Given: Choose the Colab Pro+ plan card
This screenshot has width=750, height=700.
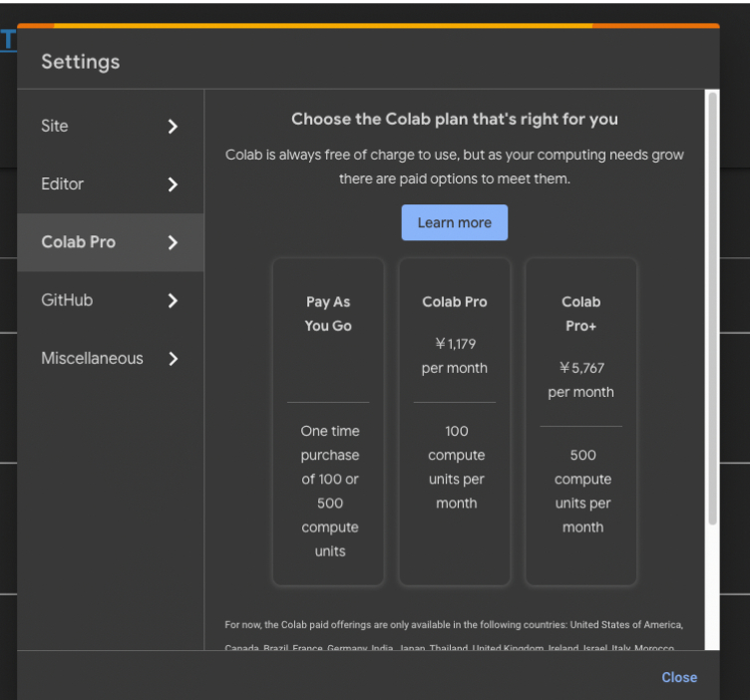Looking at the screenshot, I should pyautogui.click(x=580, y=422).
